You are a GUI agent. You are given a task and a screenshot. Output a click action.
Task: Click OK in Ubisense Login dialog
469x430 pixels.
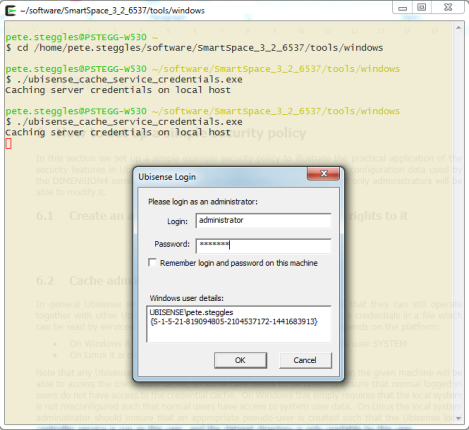click(x=240, y=360)
